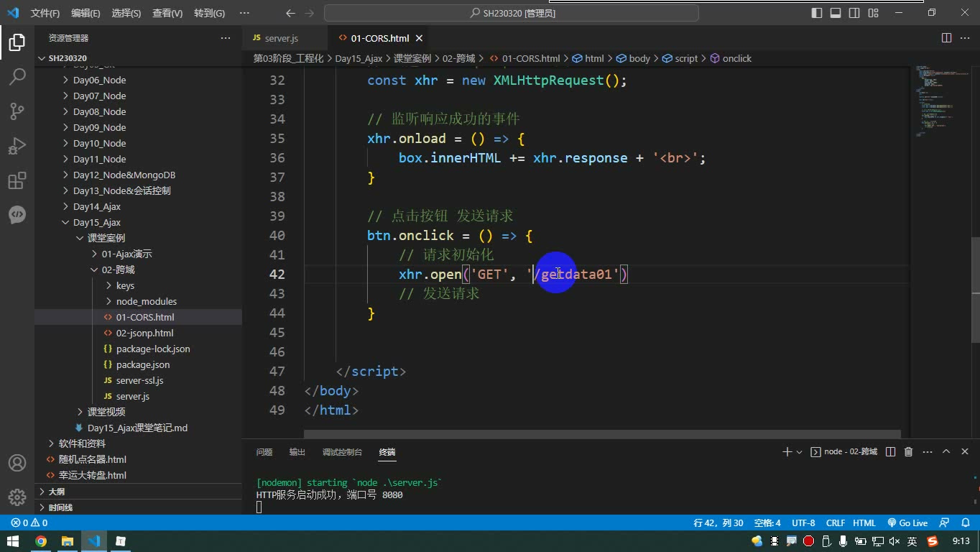Switch to the 问题 panel tab
Screen dimensions: 980x552
264,452
